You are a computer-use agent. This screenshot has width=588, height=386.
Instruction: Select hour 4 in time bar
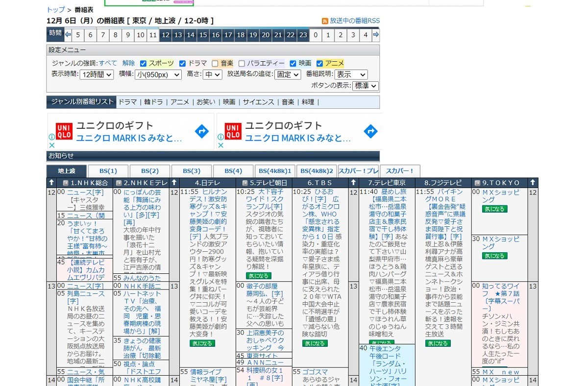tap(366, 35)
